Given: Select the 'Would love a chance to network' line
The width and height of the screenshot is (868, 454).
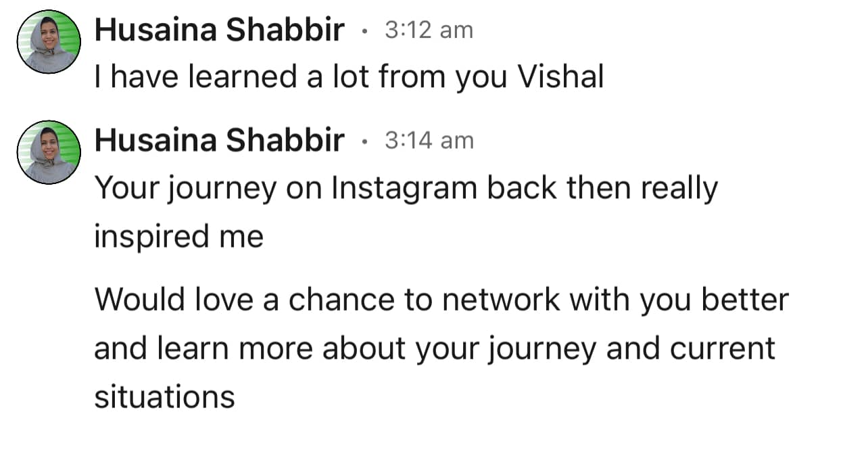Looking at the screenshot, I should click(x=441, y=300).
